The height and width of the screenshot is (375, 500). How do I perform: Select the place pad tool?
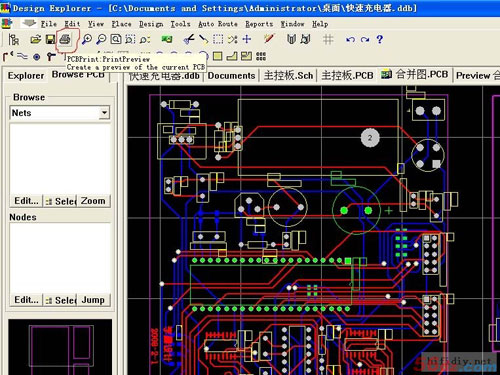(37, 57)
